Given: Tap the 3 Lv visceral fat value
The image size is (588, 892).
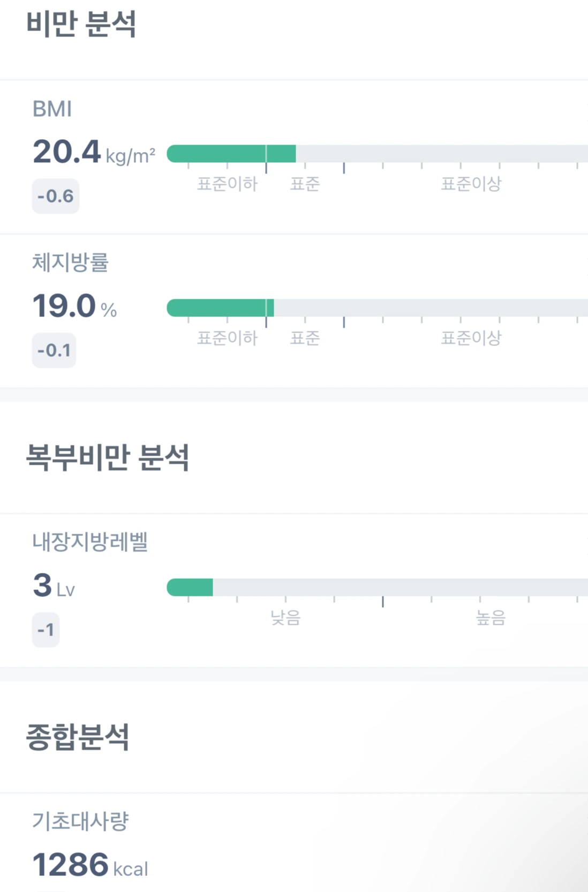Looking at the screenshot, I should (54, 585).
